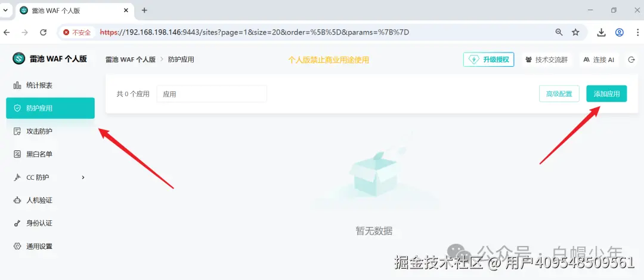Open browser downloads icon
Image resolution: width=644 pixels, height=280 pixels.
(601, 32)
